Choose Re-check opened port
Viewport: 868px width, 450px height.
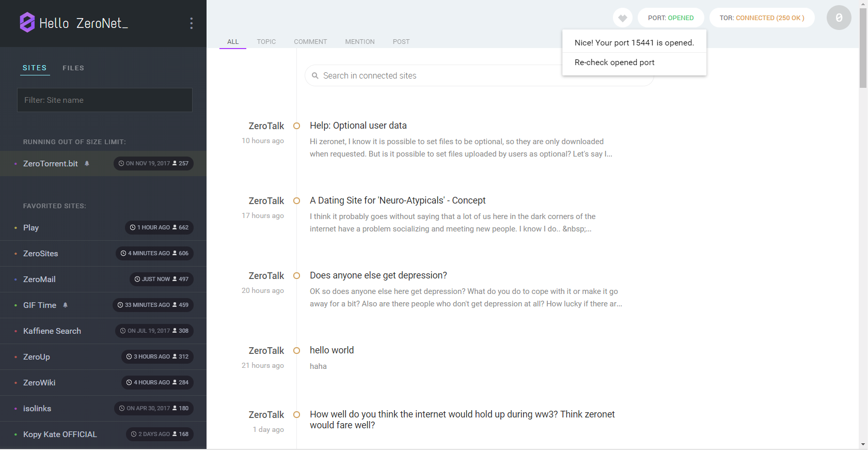[634, 63]
